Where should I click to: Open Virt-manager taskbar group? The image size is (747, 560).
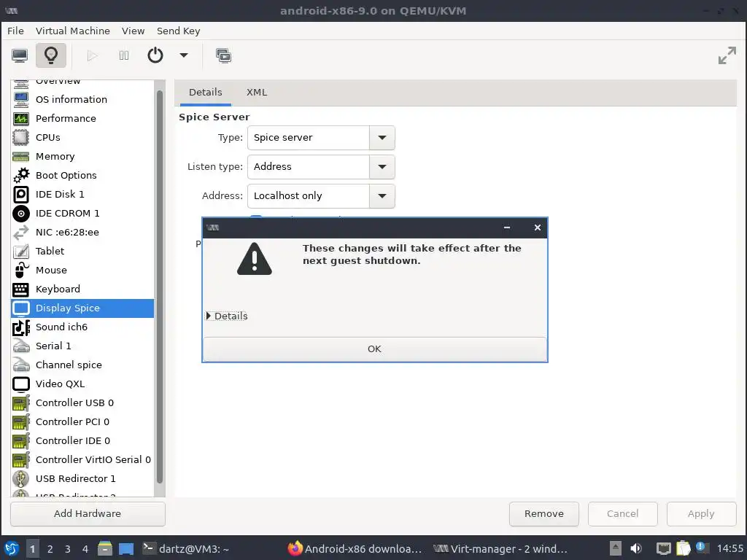tap(500, 549)
